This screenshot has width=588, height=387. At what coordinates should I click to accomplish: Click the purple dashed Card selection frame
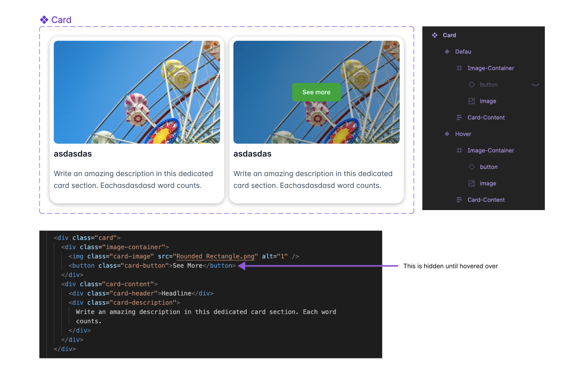(x=227, y=27)
